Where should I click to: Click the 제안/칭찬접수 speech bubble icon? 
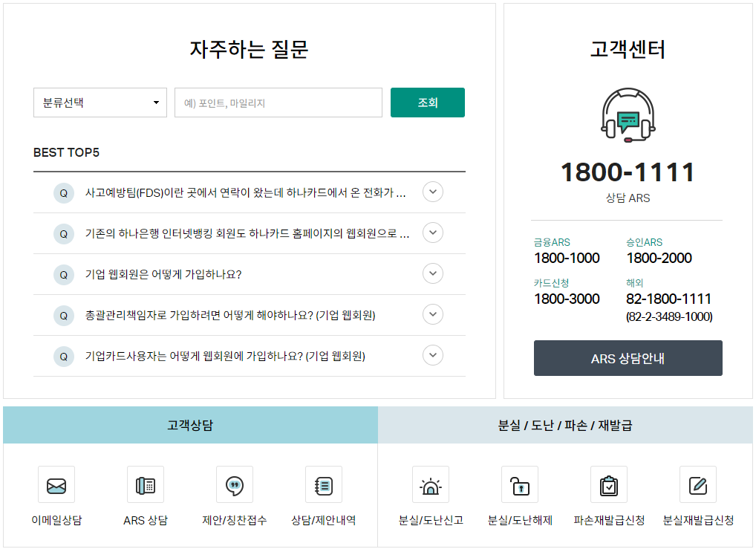tap(234, 484)
